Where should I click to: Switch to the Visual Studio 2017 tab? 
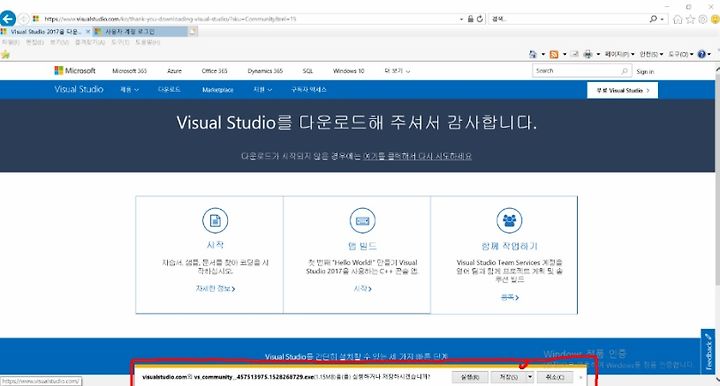click(46, 32)
